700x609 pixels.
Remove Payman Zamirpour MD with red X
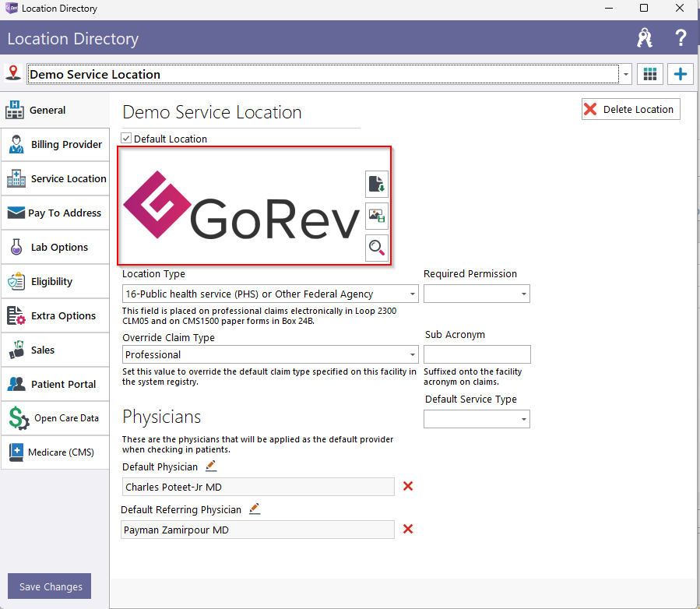pyautogui.click(x=407, y=529)
